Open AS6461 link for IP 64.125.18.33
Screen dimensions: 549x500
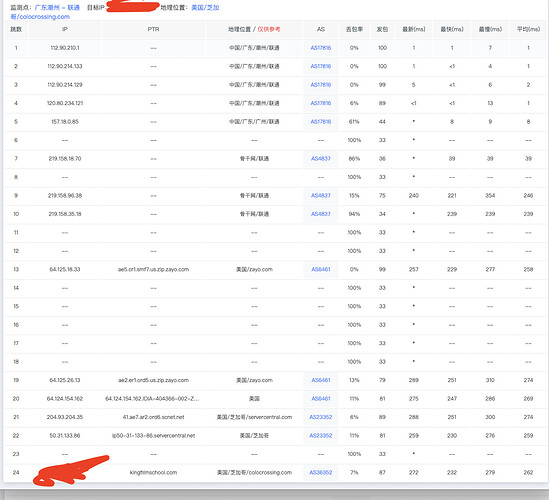[321, 269]
